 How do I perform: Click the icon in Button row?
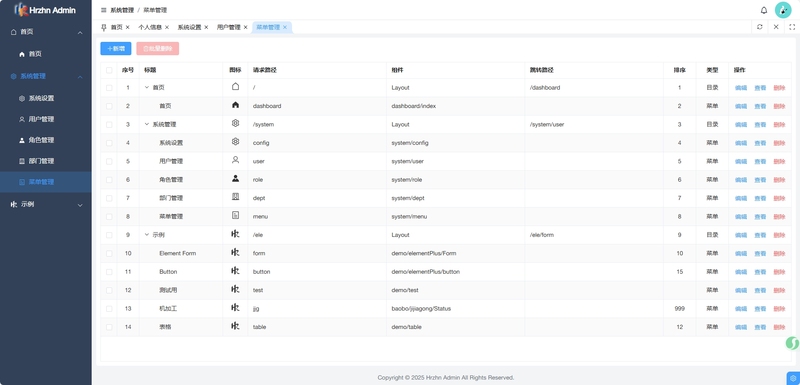[x=235, y=271]
